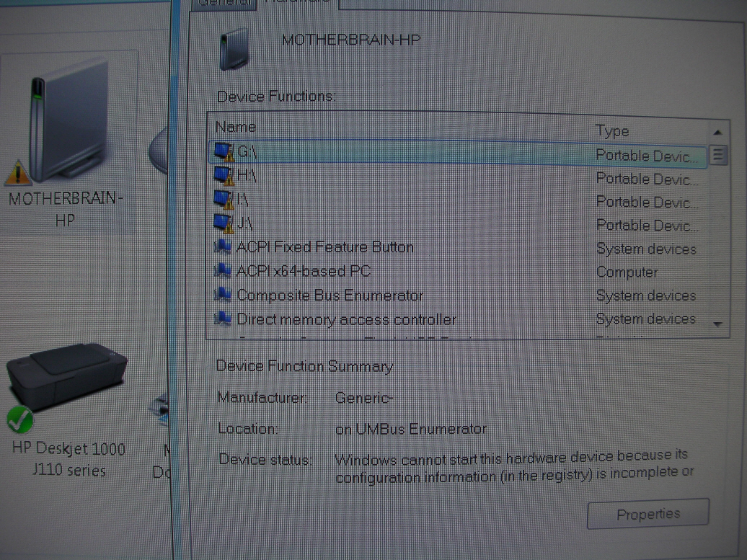747x560 pixels.
Task: Click the warning triangle on MOTHERBRAIN-HP device
Action: pyautogui.click(x=18, y=172)
